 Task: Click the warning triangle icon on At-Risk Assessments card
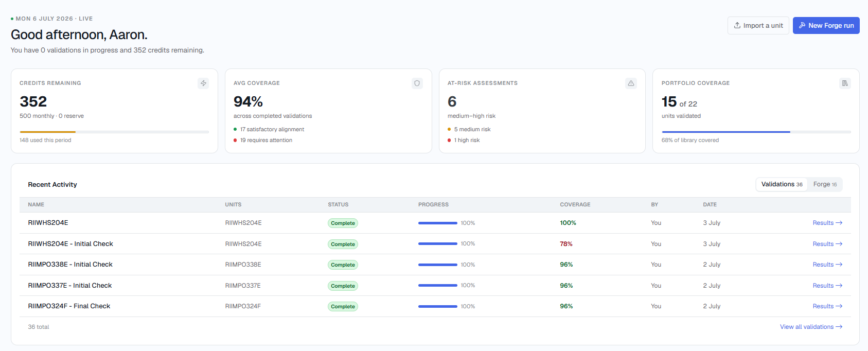631,83
